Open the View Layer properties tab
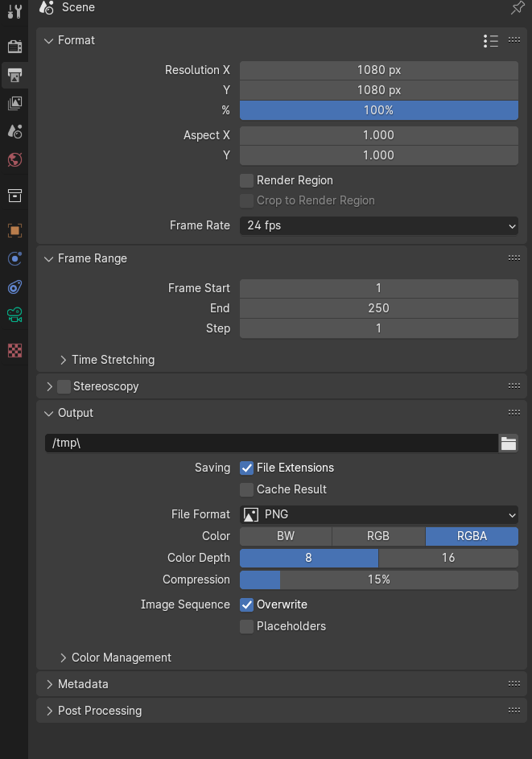The height and width of the screenshot is (759, 532). [14, 103]
